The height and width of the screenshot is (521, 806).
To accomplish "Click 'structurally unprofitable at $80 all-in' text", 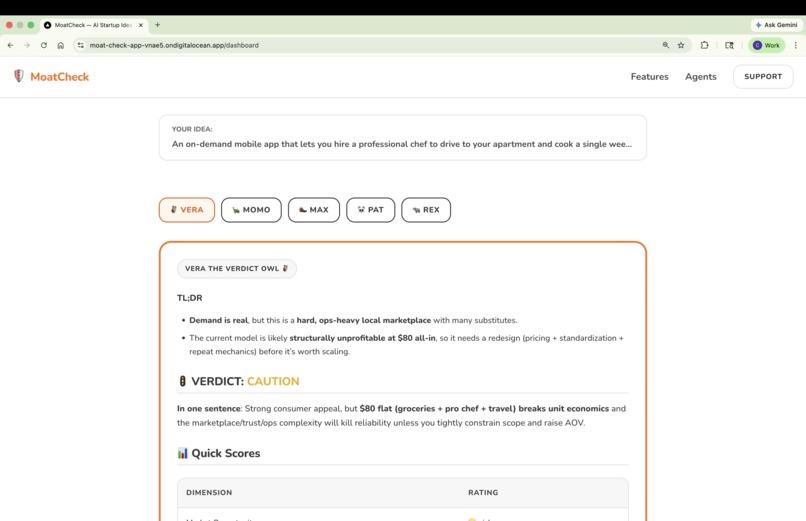I will (x=362, y=338).
